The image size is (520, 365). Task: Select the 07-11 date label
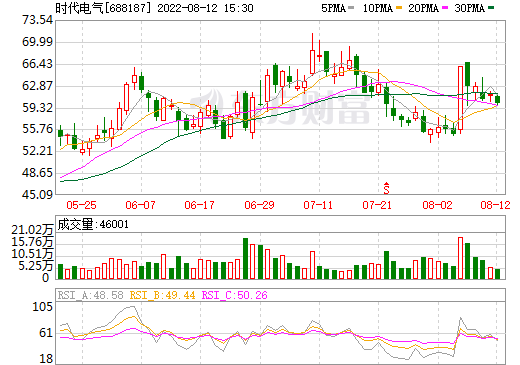318,205
